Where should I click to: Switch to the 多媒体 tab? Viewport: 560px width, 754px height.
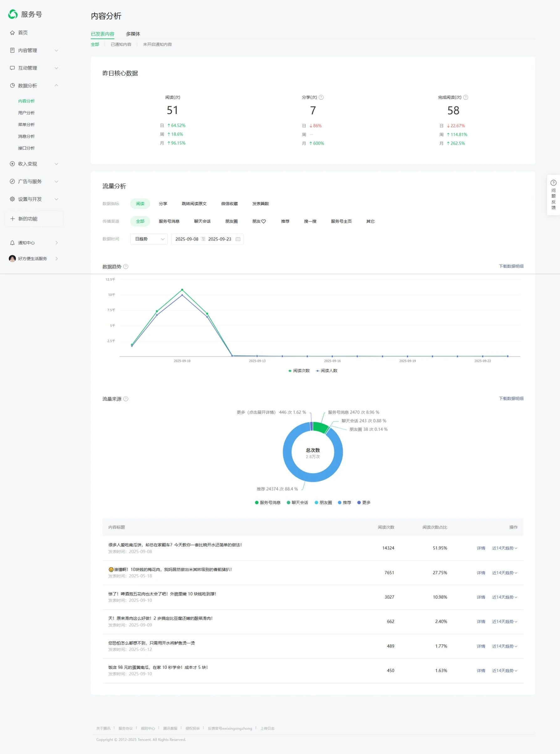[x=133, y=34]
